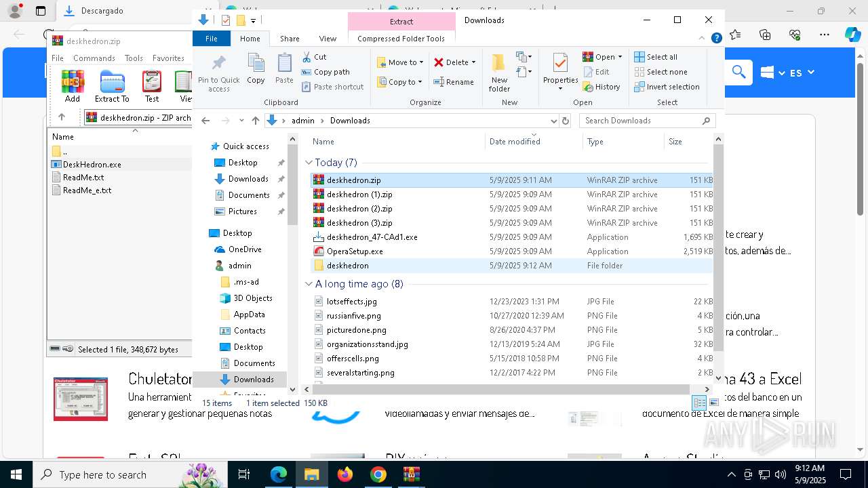Viewport: 868px width, 488px height.
Task: Click Invert selection in ribbon
Action: (x=667, y=87)
